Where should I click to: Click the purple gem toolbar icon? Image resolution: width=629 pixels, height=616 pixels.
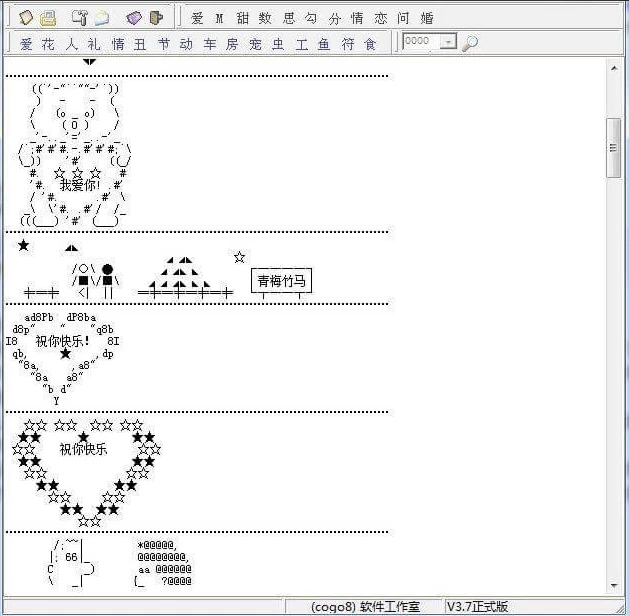(x=134, y=17)
